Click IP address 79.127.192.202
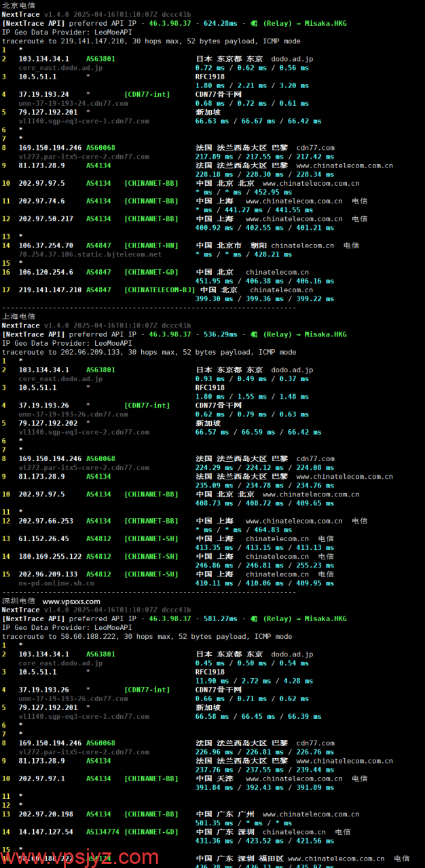Screen dimensions: 425x868 (x=48, y=423)
